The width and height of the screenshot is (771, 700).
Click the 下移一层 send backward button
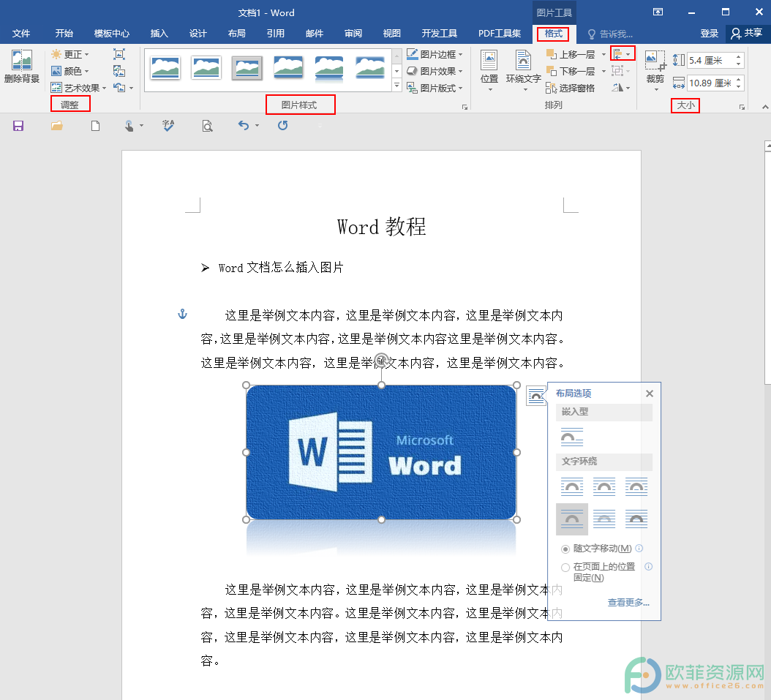tap(571, 71)
